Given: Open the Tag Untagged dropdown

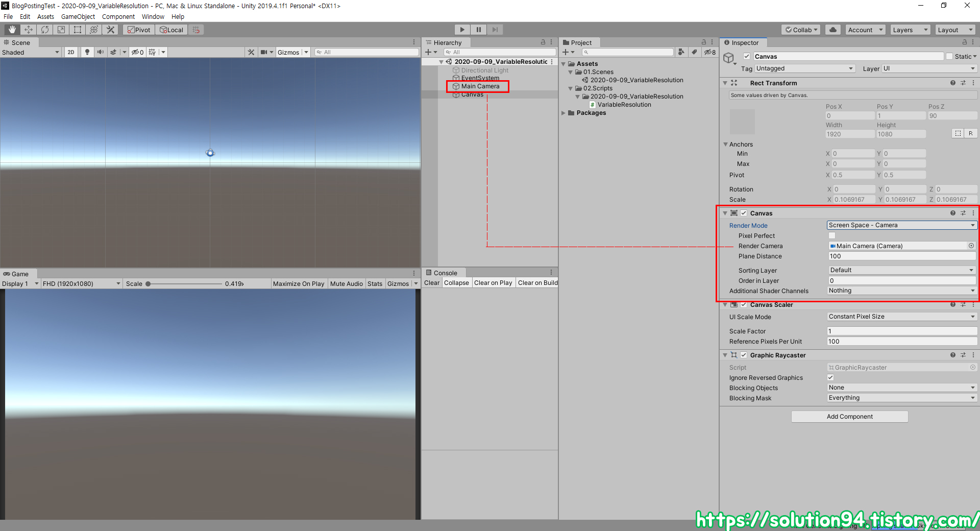Looking at the screenshot, I should click(x=804, y=68).
